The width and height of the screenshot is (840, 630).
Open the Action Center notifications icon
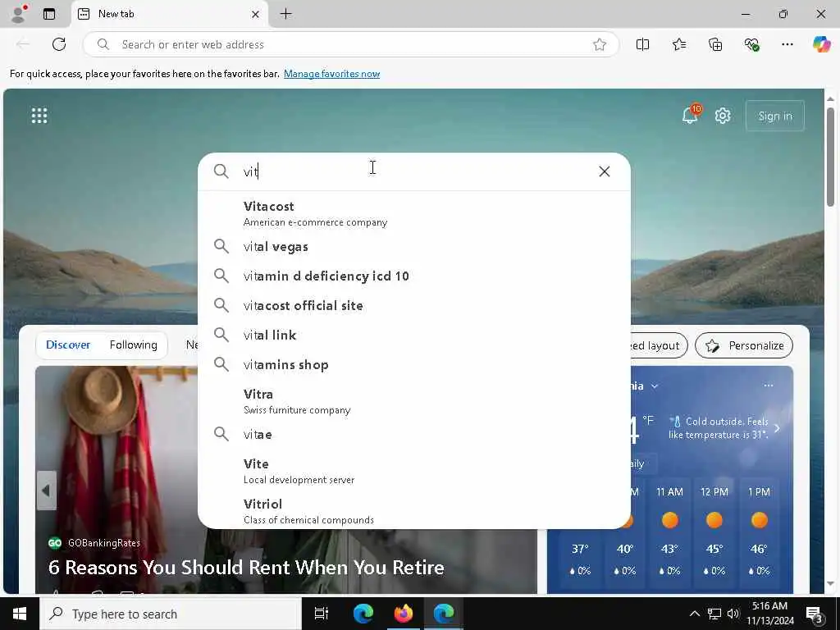pos(815,614)
